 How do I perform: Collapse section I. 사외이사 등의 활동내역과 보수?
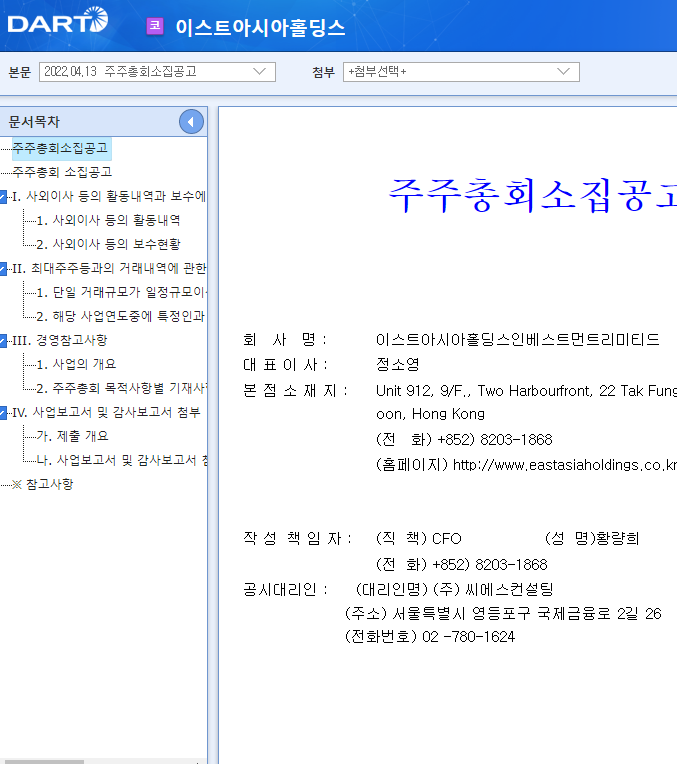pos(3,196)
